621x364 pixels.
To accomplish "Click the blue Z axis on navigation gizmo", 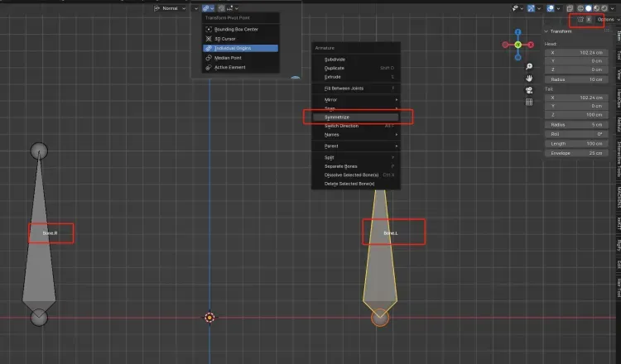I will [518, 32].
